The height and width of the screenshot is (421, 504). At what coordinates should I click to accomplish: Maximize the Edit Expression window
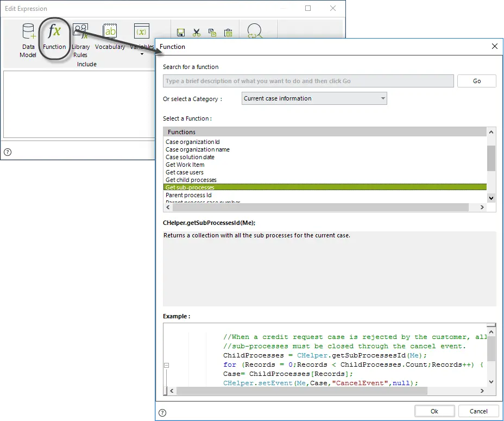click(x=308, y=8)
